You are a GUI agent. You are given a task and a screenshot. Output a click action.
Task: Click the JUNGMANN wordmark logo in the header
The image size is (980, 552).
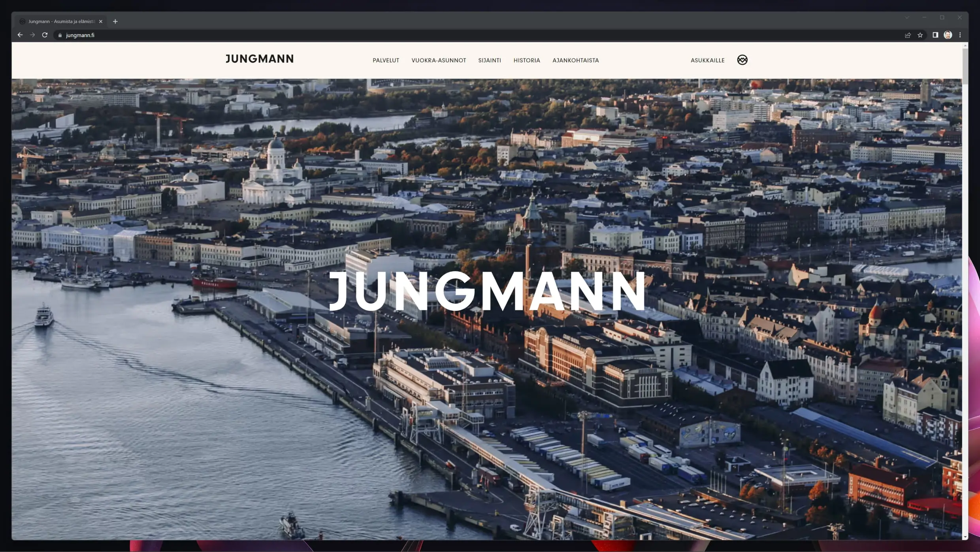(x=260, y=59)
